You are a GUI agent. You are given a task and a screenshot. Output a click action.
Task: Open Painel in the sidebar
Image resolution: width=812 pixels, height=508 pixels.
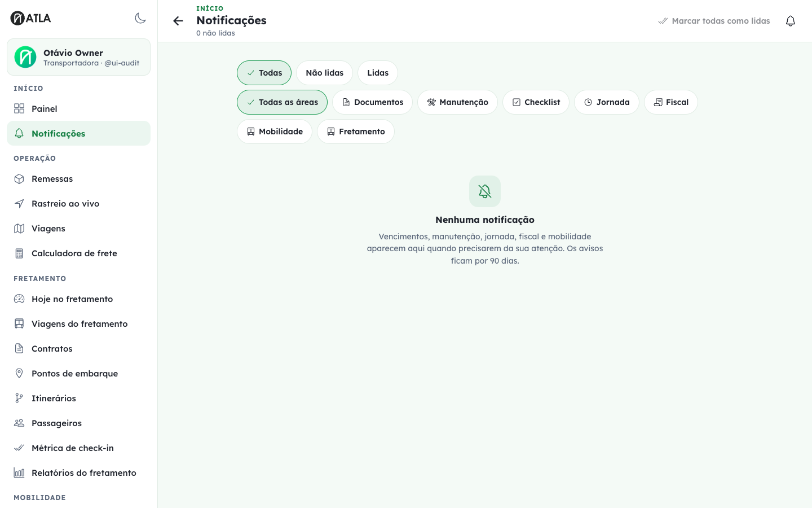78,108
